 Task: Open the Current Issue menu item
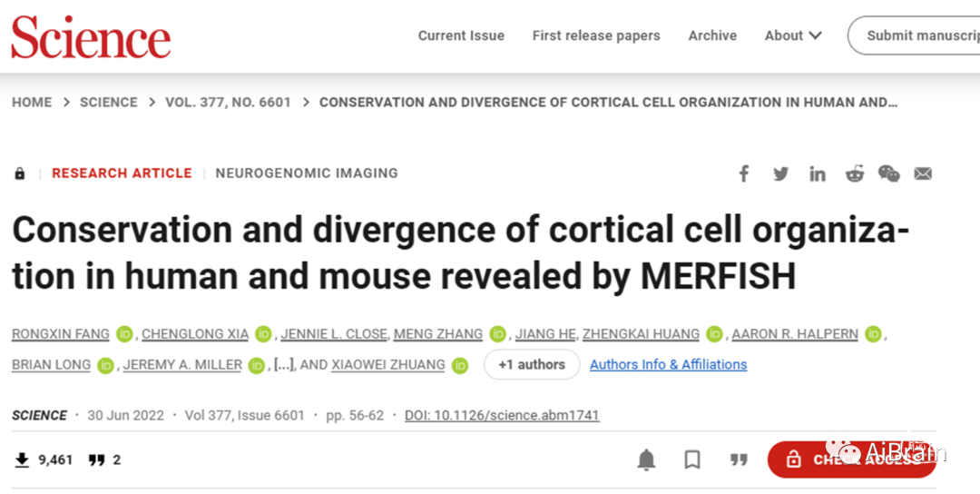[461, 35]
